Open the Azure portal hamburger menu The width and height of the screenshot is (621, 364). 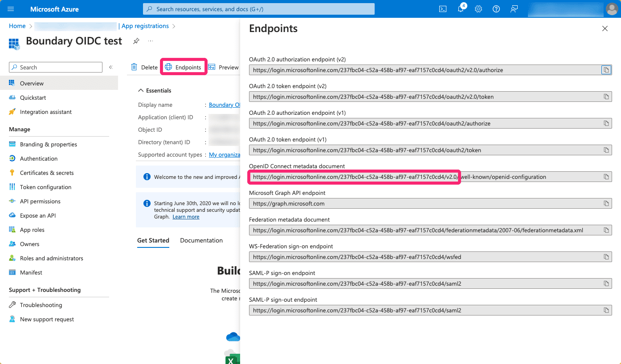(x=11, y=9)
